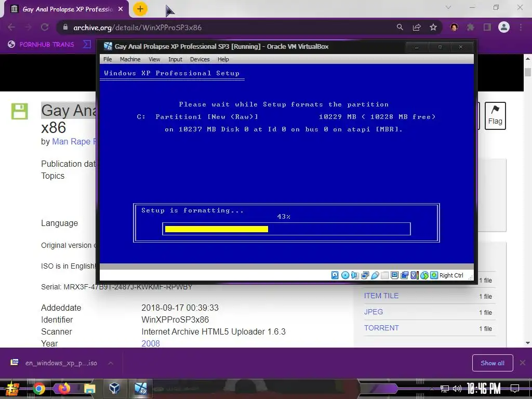Image resolution: width=532 pixels, height=399 pixels.
Task: Open a new tab with the plus button
Action: coord(140,9)
